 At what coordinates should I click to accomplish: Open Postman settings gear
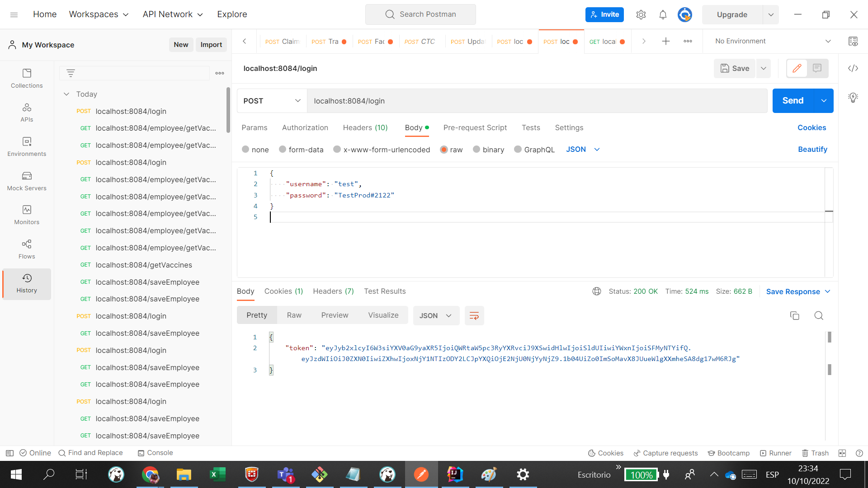(641, 14)
